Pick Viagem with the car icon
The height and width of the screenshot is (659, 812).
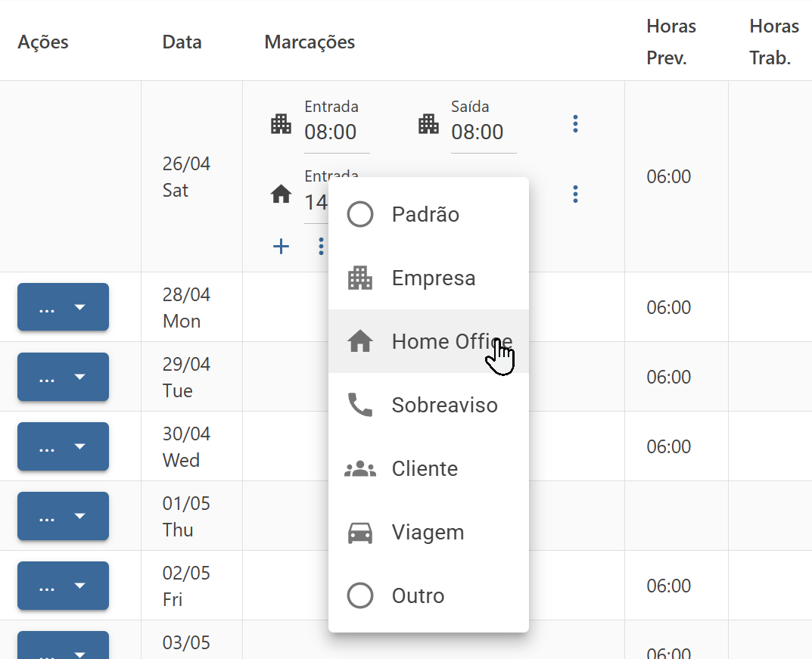pyautogui.click(x=429, y=532)
